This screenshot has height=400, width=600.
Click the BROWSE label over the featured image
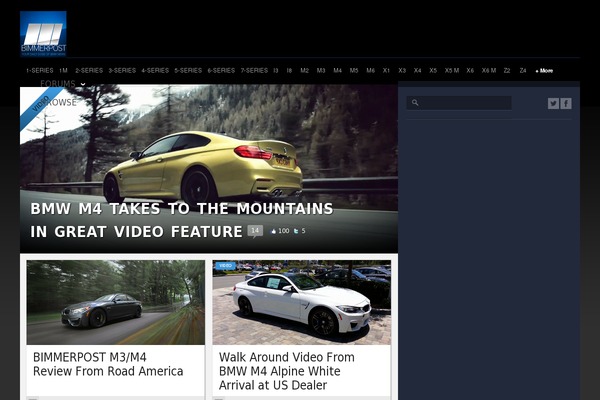[x=61, y=102]
